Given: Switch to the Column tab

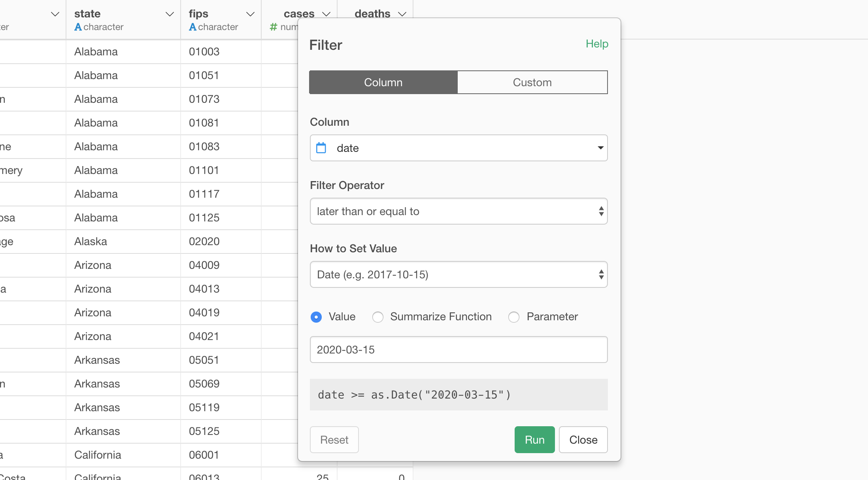Looking at the screenshot, I should [383, 82].
